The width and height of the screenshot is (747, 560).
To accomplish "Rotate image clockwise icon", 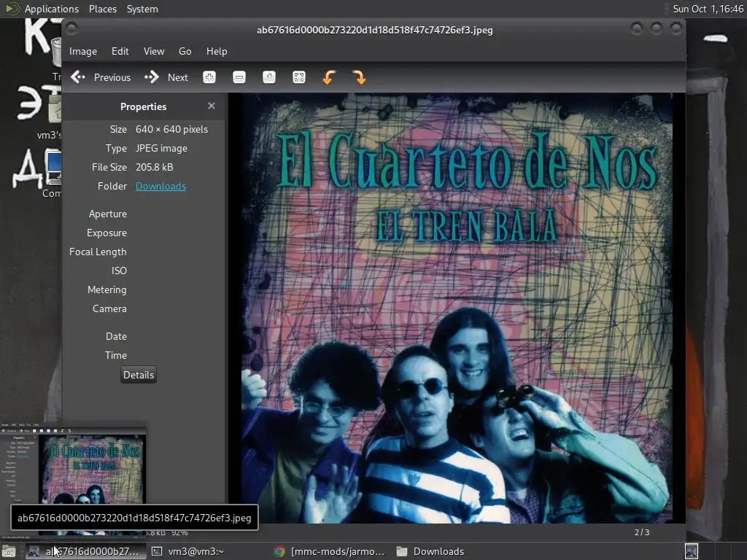I will tap(359, 77).
